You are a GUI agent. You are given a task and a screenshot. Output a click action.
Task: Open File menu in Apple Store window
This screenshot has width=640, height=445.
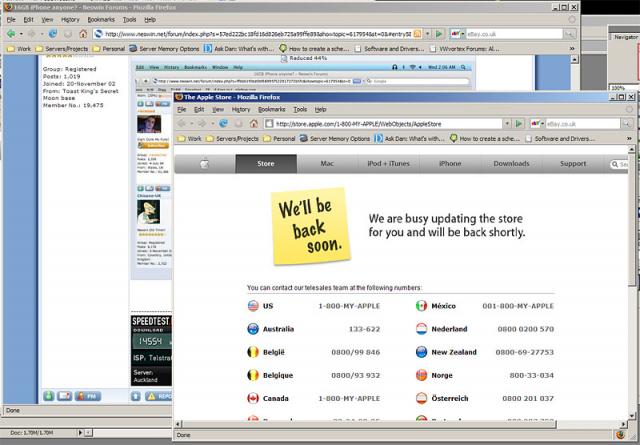point(182,109)
